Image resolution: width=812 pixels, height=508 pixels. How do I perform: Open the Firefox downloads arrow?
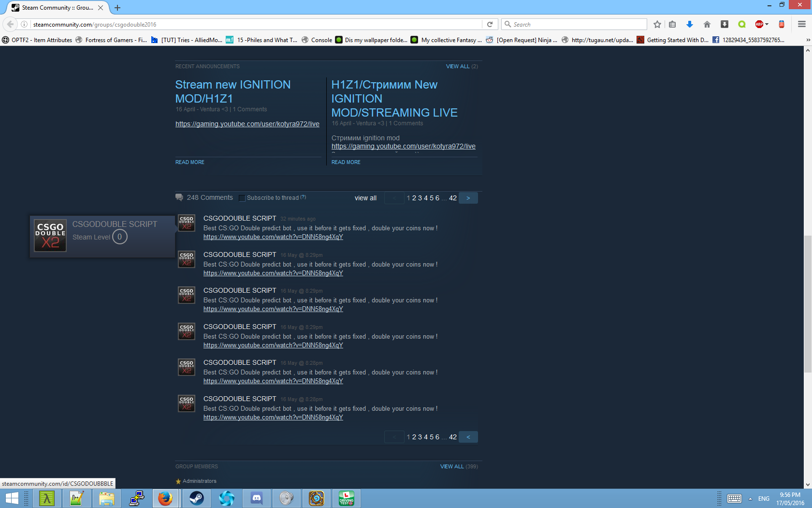[690, 24]
